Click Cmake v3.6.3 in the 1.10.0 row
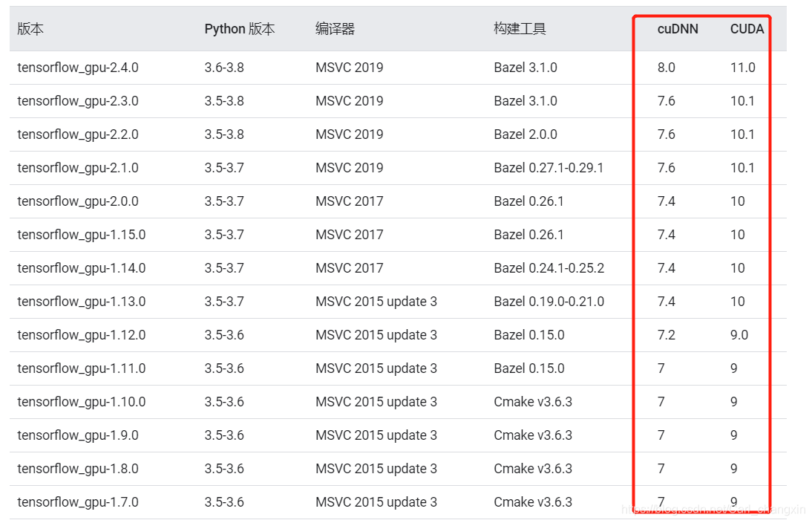The width and height of the screenshot is (812, 523). [533, 402]
